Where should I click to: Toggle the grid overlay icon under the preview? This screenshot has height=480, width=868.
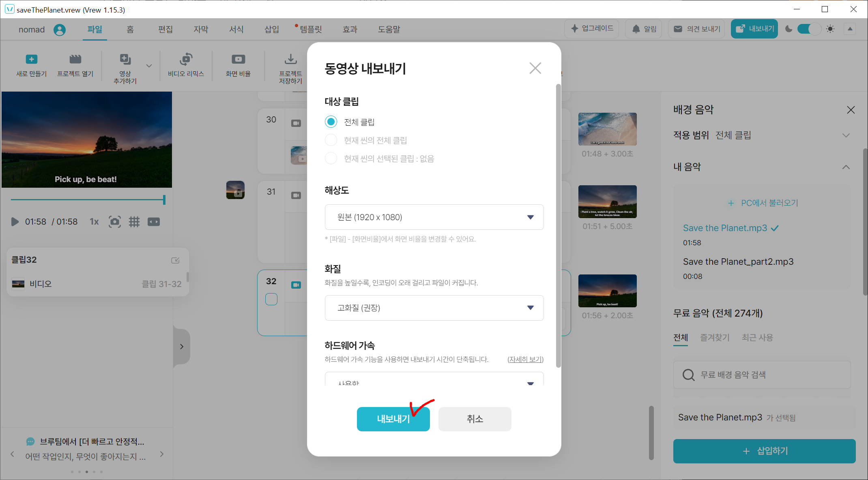(134, 222)
